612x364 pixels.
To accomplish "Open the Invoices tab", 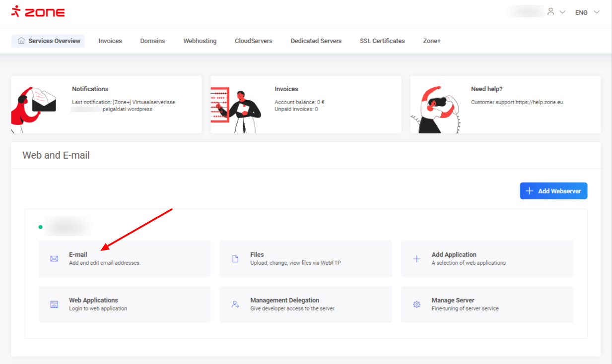I will pos(110,41).
